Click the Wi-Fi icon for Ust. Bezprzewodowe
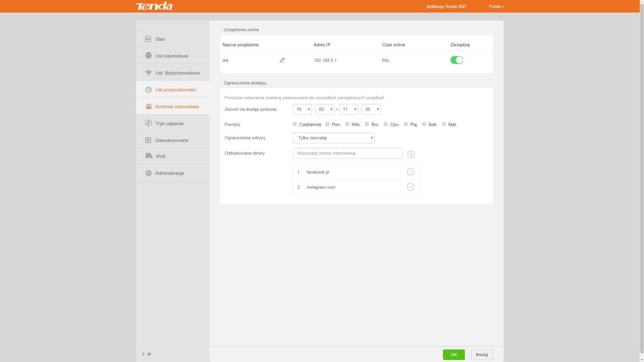The image size is (644, 362). pyautogui.click(x=148, y=73)
